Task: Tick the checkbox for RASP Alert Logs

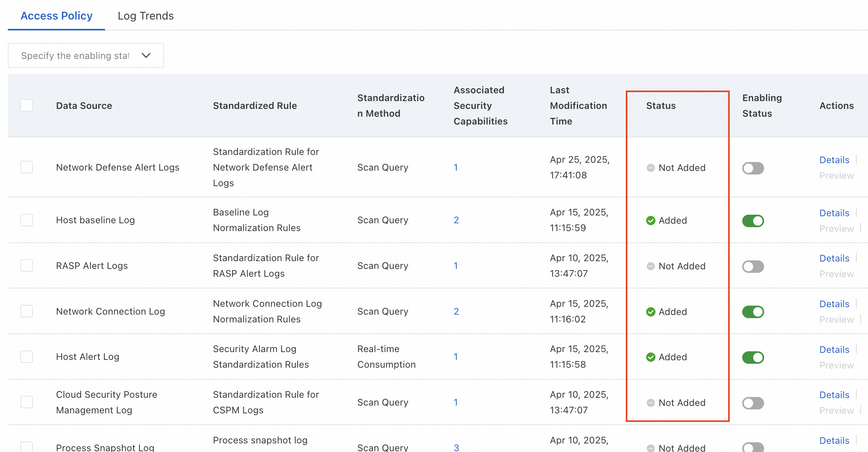Action: tap(27, 266)
